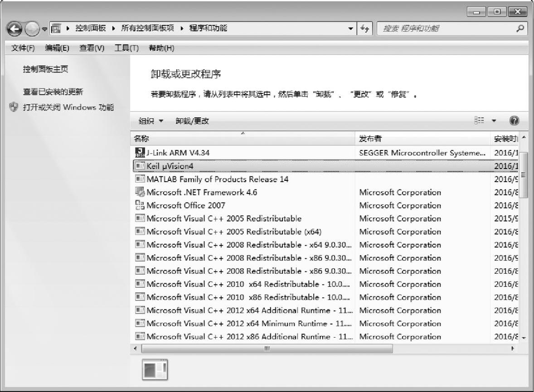534x392 pixels.
Task: Open the 帮助(H) menu
Action: click(162, 48)
